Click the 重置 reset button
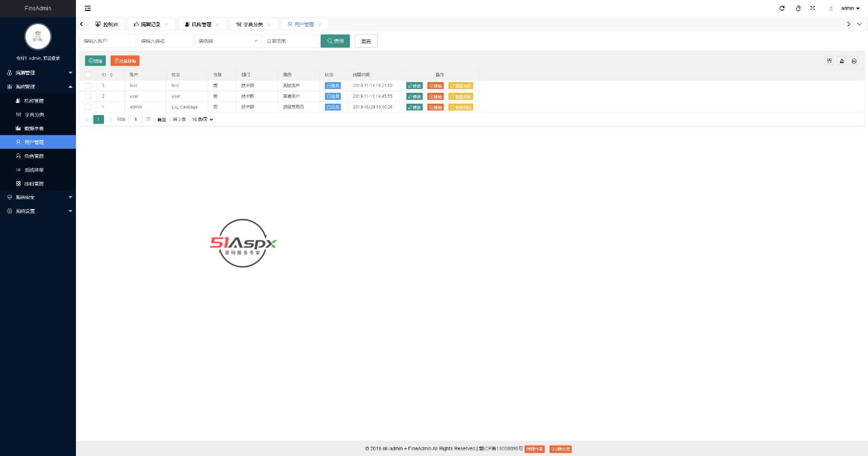Screen dimensions: 868x456 [366, 41]
